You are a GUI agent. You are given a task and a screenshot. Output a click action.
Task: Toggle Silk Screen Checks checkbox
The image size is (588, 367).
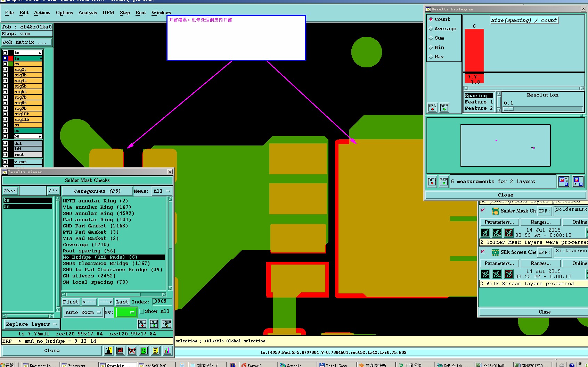point(483,251)
